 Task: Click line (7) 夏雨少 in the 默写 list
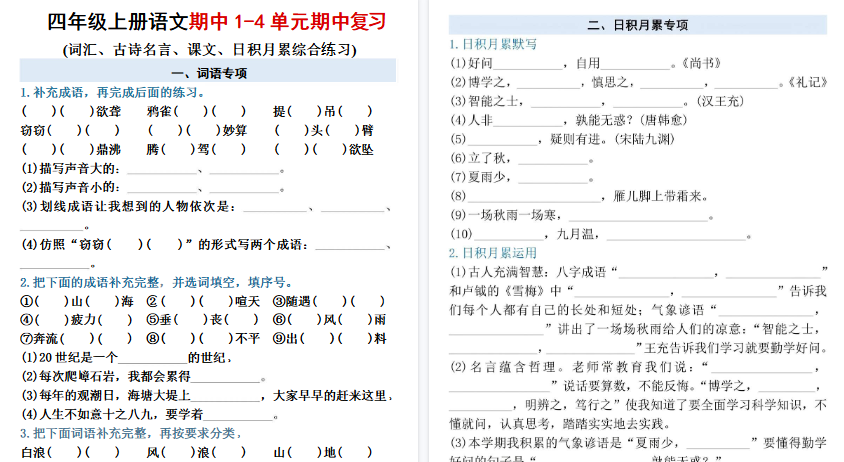point(523,177)
